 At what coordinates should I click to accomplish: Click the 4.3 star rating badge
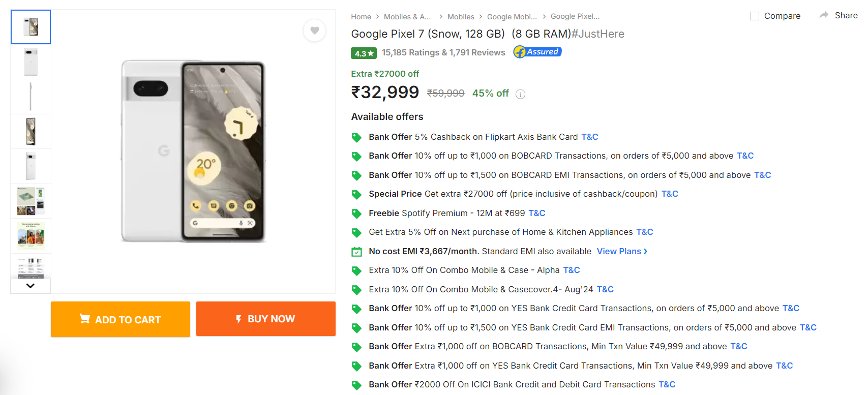364,53
